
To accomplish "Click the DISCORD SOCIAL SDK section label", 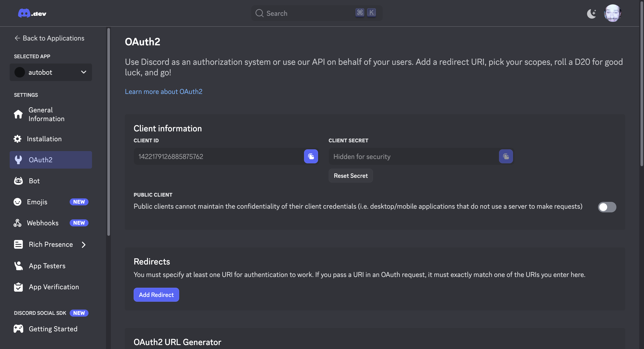I will click(x=40, y=313).
